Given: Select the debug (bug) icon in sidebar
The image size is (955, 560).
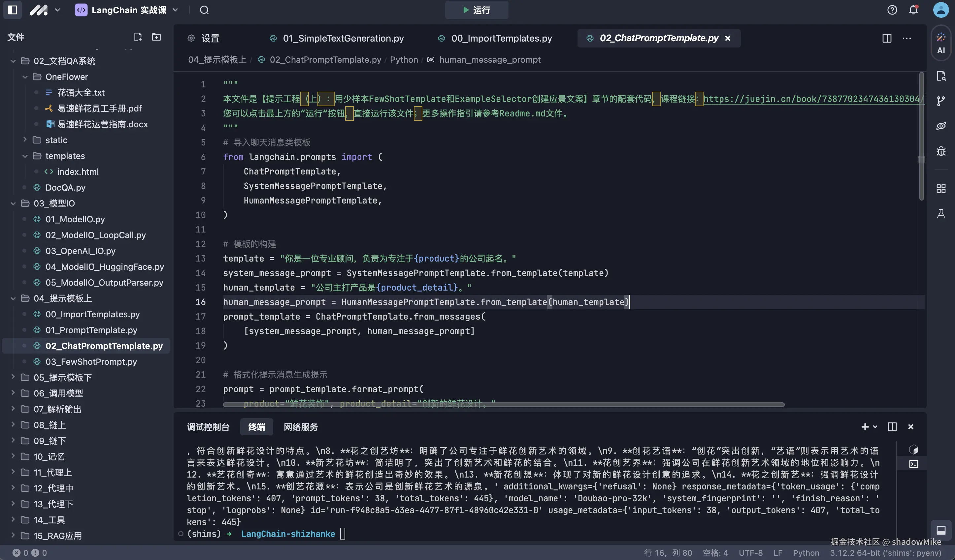Looking at the screenshot, I should (941, 151).
